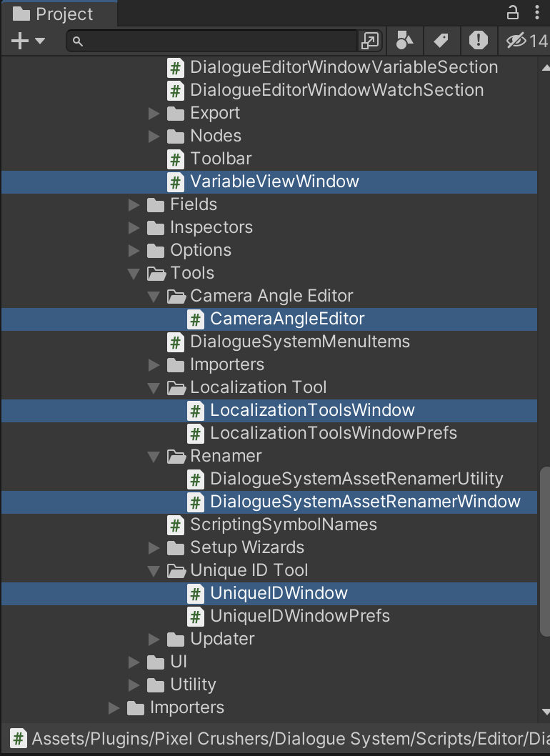Expand the Inspectors folder
This screenshot has height=756, width=550.
point(134,227)
